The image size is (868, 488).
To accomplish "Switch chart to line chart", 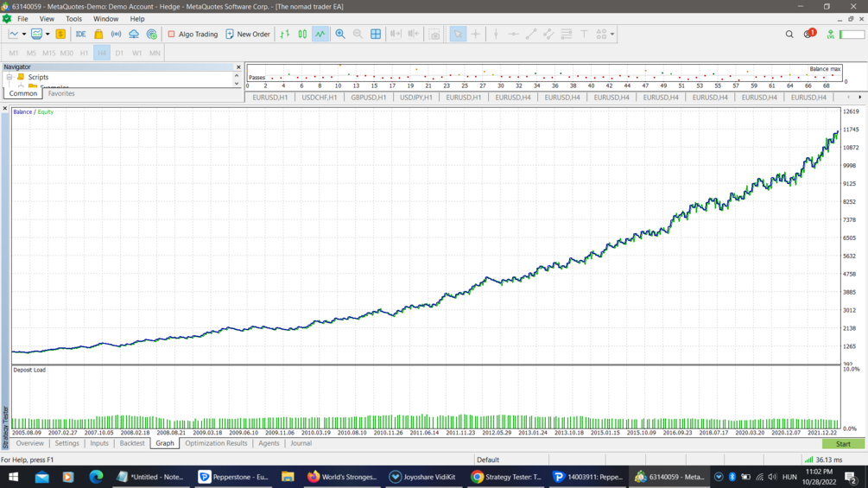I will coord(320,35).
